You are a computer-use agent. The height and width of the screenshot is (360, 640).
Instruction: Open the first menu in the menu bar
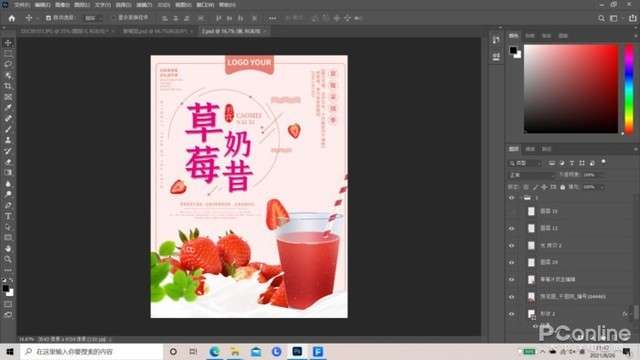point(21,5)
